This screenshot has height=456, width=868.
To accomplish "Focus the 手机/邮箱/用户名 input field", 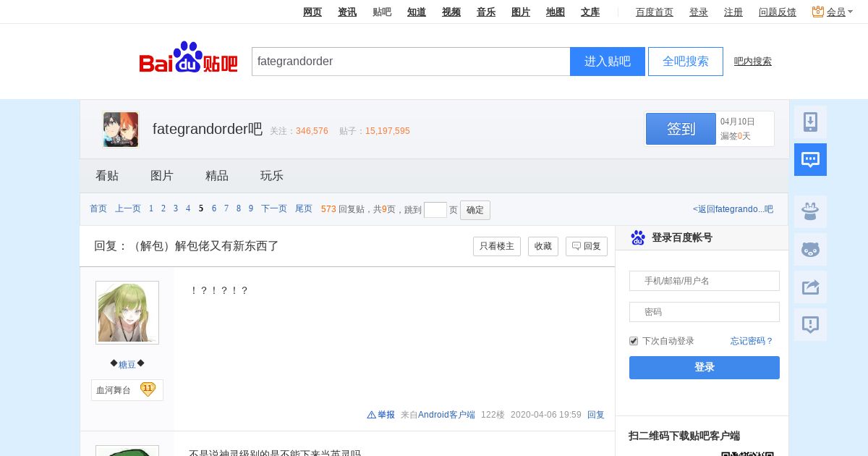I will (705, 281).
